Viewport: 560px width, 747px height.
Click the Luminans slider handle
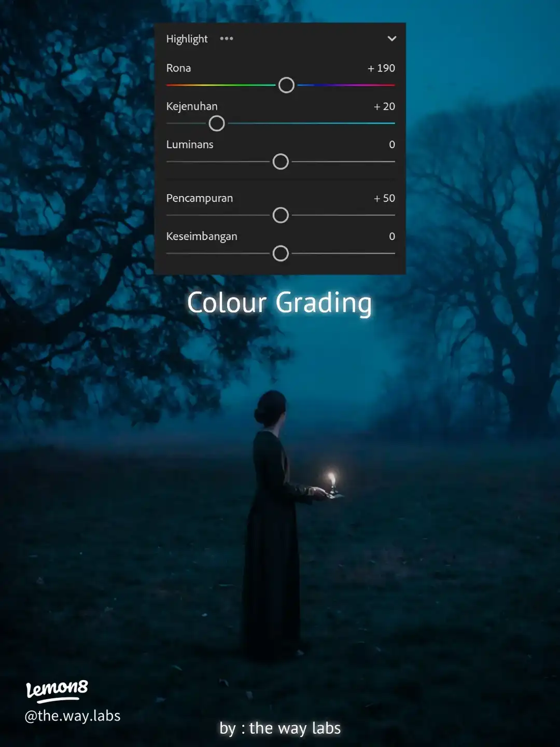(x=281, y=162)
